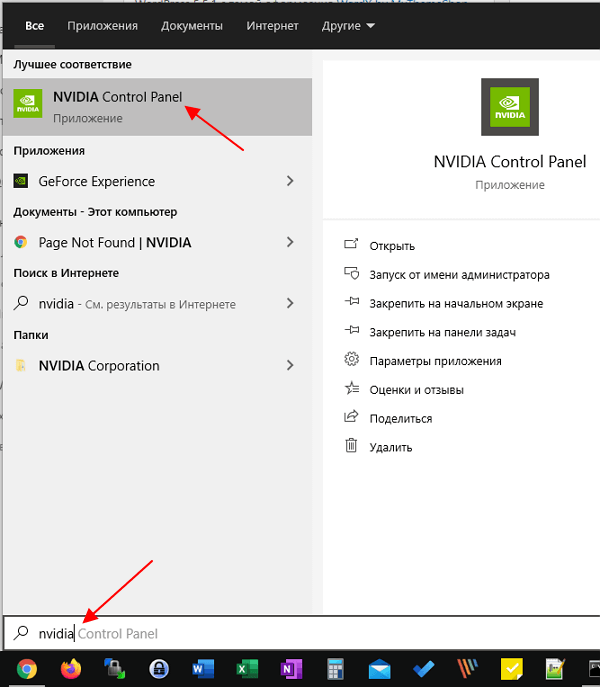Switch to the Приложения filter tab
Viewport: 600px width, 687px height.
click(102, 26)
